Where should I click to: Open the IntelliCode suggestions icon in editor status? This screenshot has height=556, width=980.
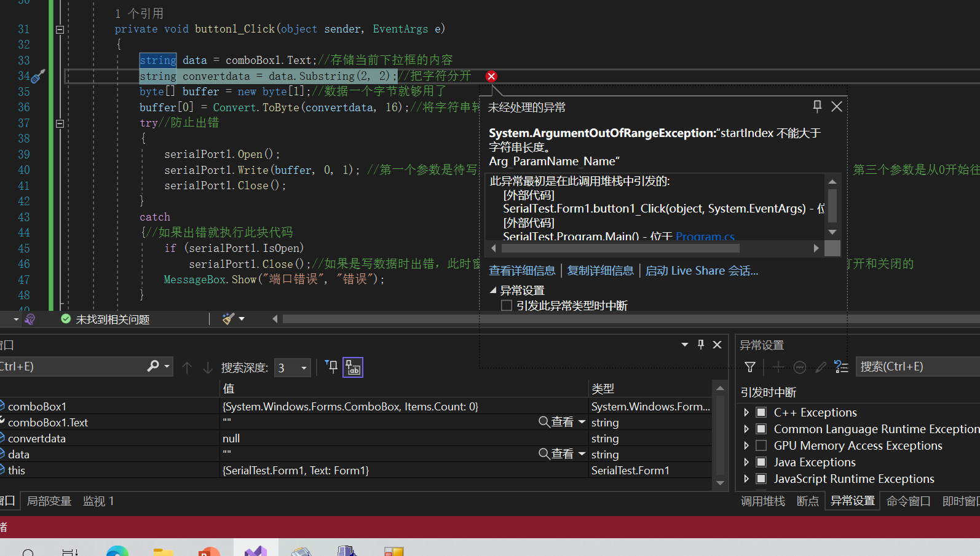30,319
